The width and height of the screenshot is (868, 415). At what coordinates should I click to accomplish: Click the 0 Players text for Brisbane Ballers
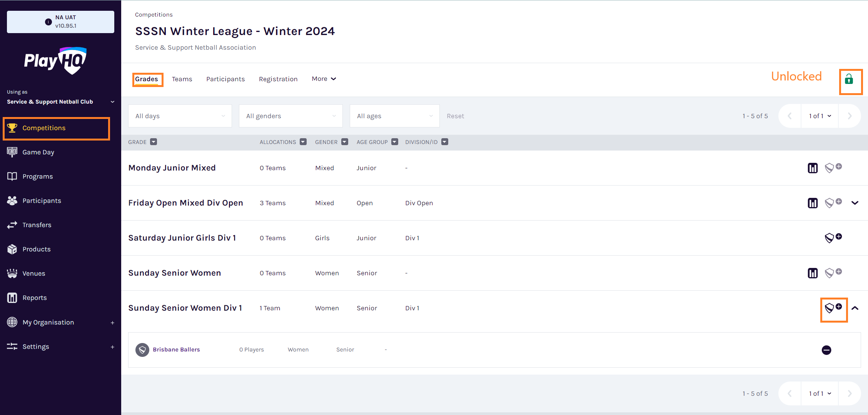(252, 350)
